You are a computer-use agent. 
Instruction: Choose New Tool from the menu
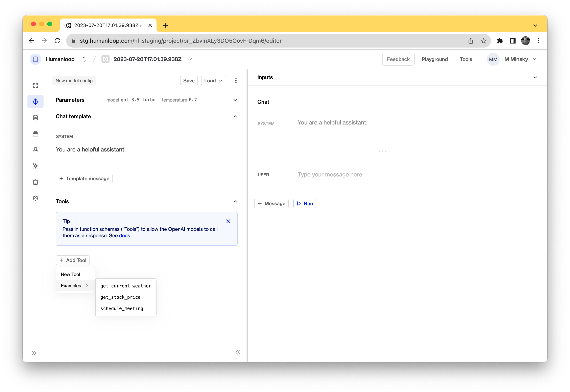coord(71,274)
